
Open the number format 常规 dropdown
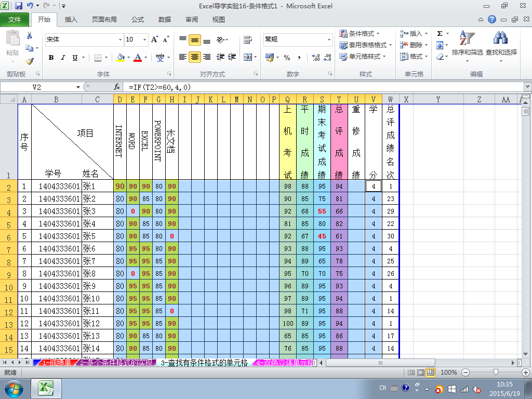click(329, 39)
